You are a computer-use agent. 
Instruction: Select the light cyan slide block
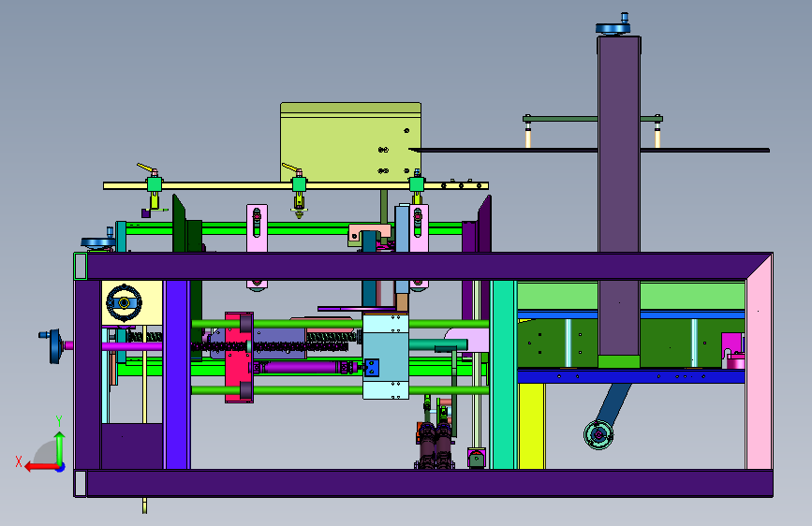tap(386, 357)
